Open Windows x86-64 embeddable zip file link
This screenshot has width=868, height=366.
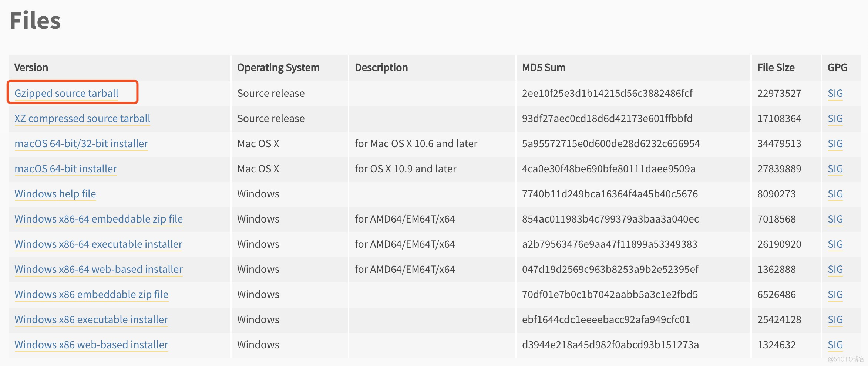coord(98,219)
